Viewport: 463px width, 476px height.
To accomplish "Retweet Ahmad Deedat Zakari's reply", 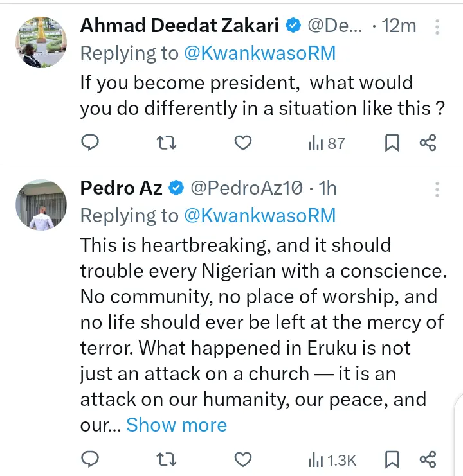I will click(x=167, y=143).
